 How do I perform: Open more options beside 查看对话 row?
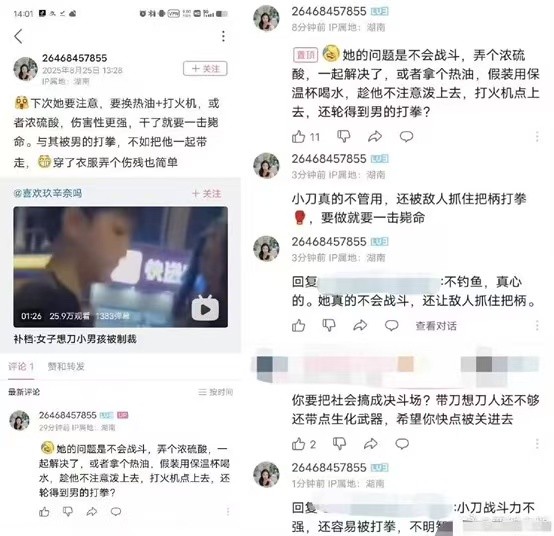(x=537, y=325)
